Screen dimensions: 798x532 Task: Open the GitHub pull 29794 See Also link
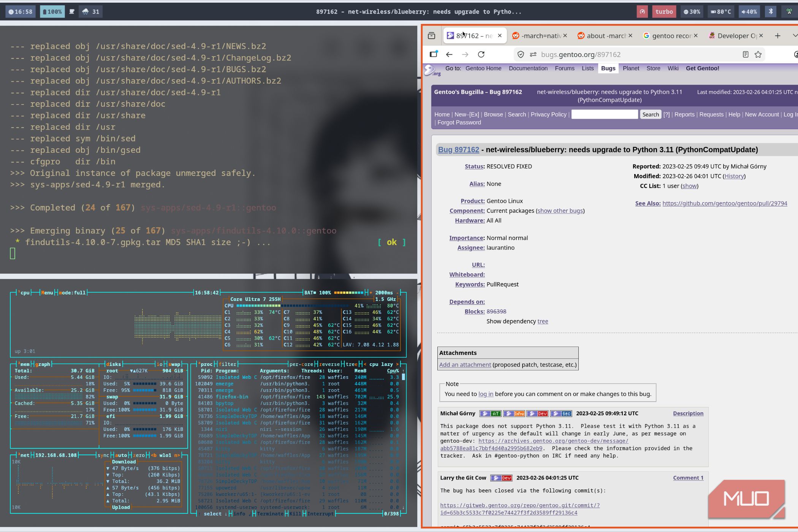coord(725,204)
